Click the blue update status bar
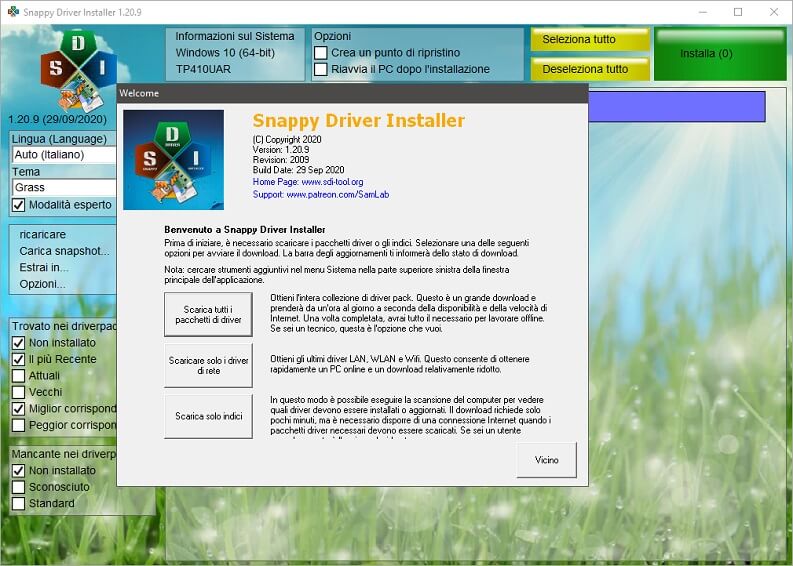793x566 pixels. (677, 107)
